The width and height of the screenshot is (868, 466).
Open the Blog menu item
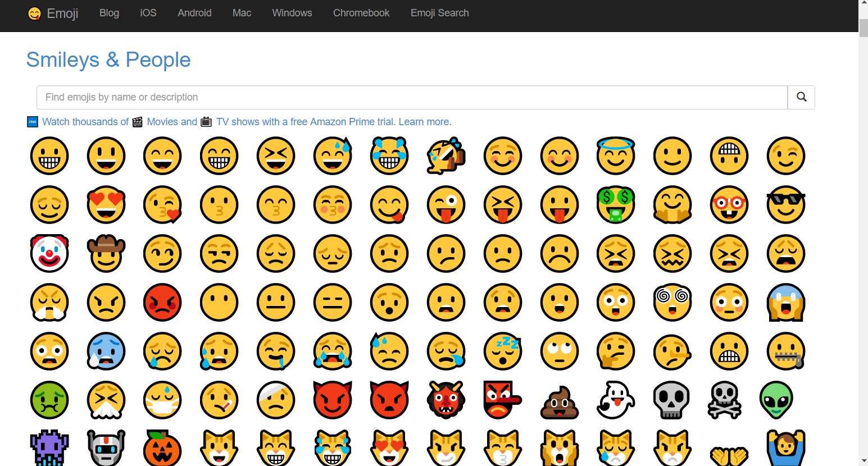pos(109,13)
